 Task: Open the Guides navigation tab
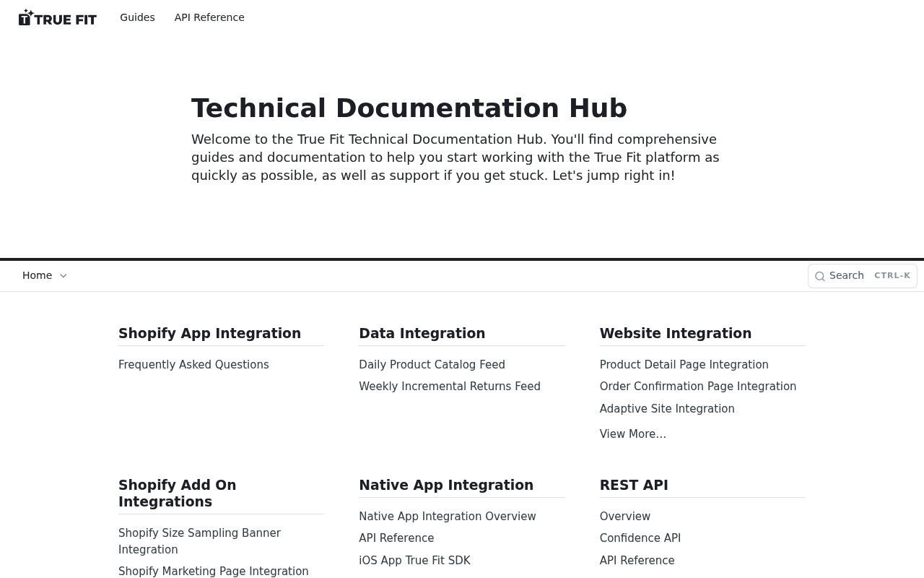[x=137, y=17]
